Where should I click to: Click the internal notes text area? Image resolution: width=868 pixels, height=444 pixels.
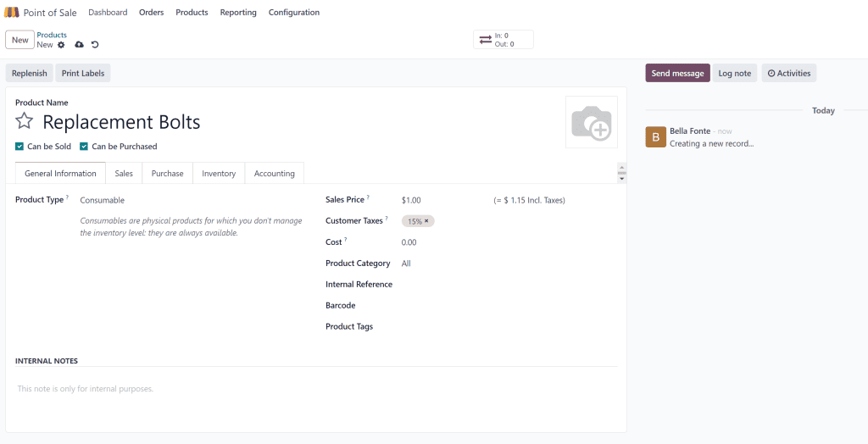coord(315,389)
